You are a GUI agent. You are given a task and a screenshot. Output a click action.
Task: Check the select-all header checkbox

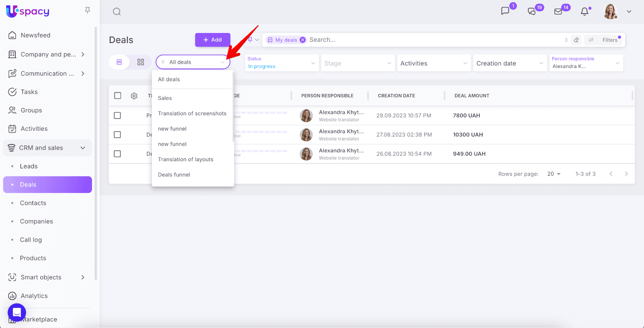click(x=118, y=96)
